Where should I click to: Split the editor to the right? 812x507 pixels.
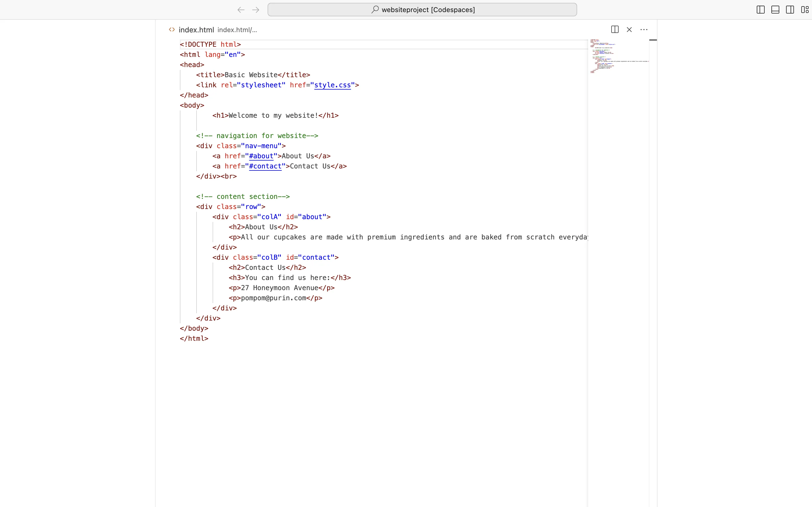coord(615,30)
